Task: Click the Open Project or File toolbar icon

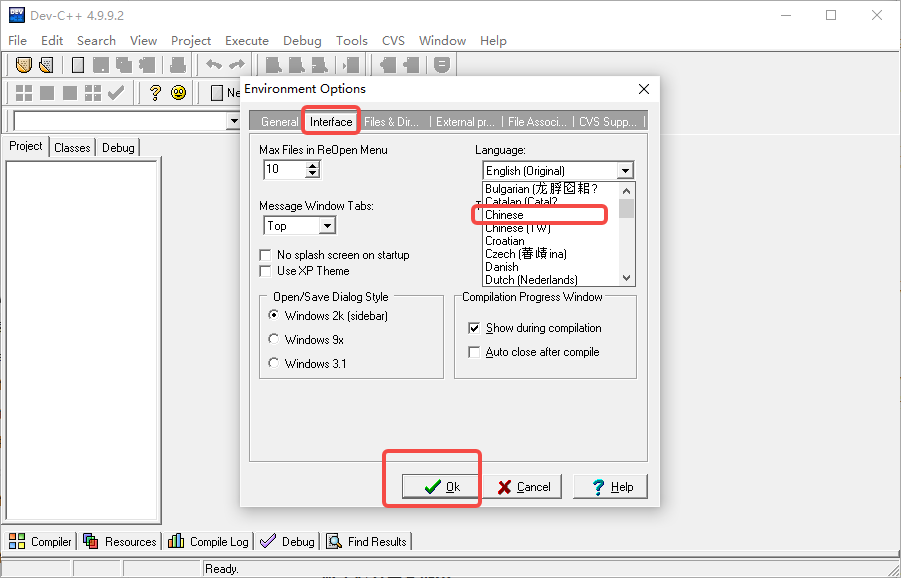Action: [47, 64]
